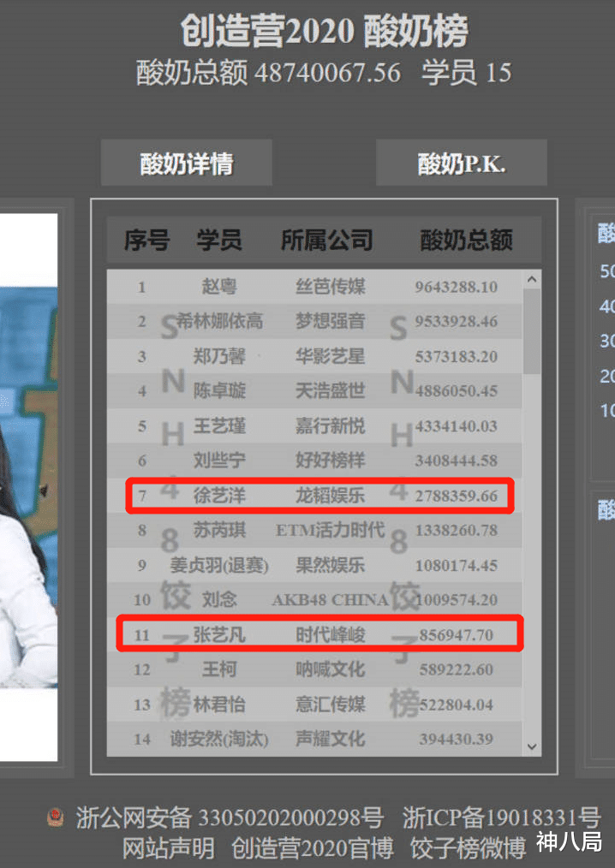Click company ETM活力时代
The height and width of the screenshot is (868, 615).
(331, 531)
